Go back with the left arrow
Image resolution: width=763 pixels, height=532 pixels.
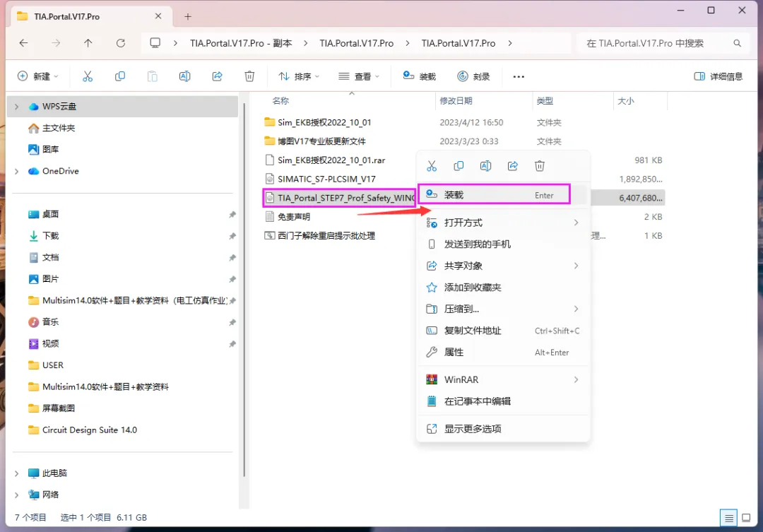click(23, 43)
